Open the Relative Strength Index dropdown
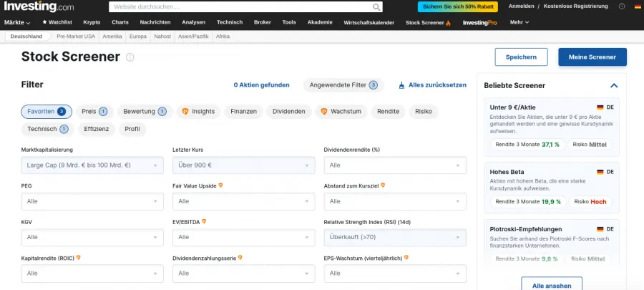 [x=395, y=238]
